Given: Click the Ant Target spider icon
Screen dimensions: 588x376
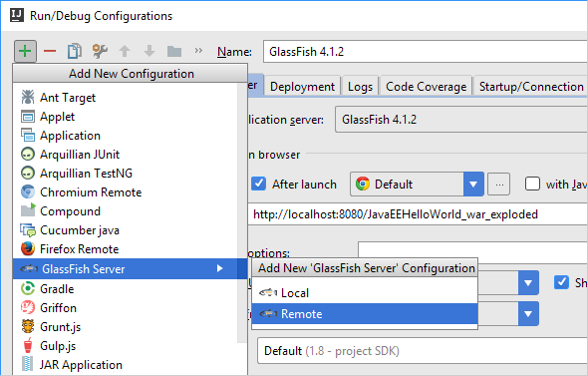Looking at the screenshot, I should [28, 97].
